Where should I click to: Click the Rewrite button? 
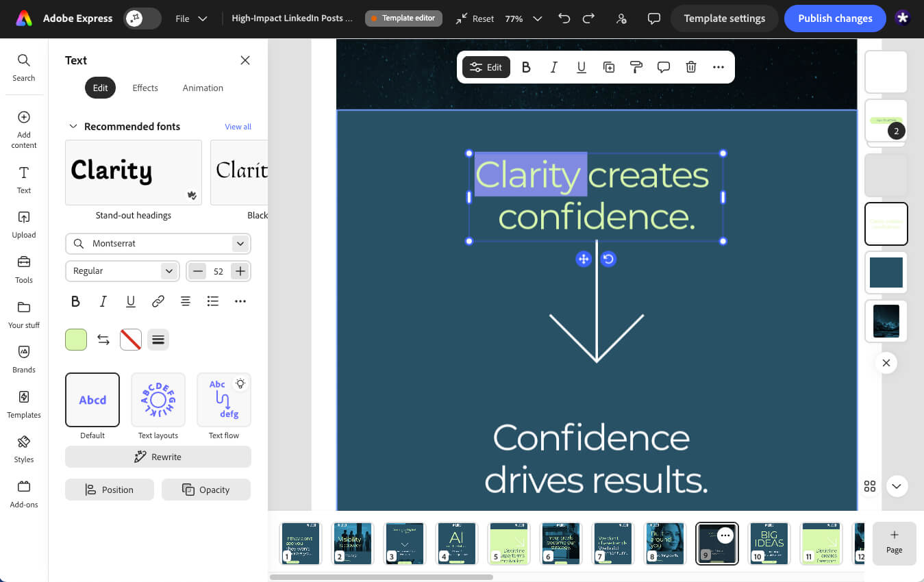(x=158, y=457)
